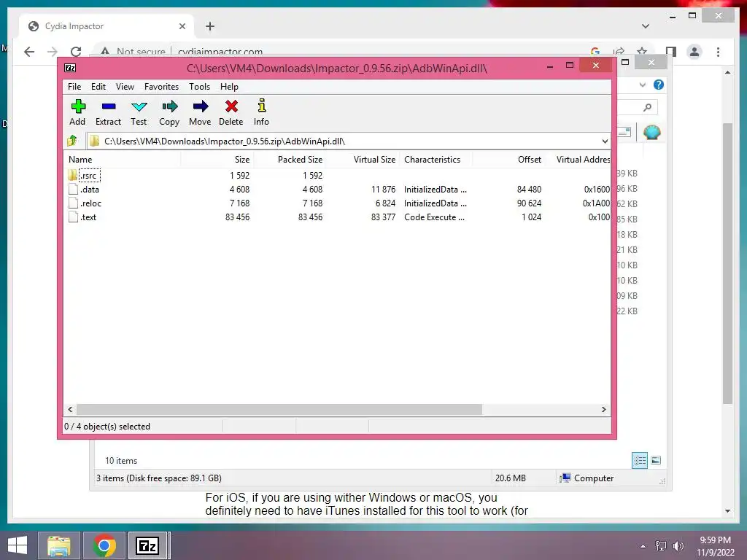
Task: Click the '90 624' offset cell
Action: point(529,203)
